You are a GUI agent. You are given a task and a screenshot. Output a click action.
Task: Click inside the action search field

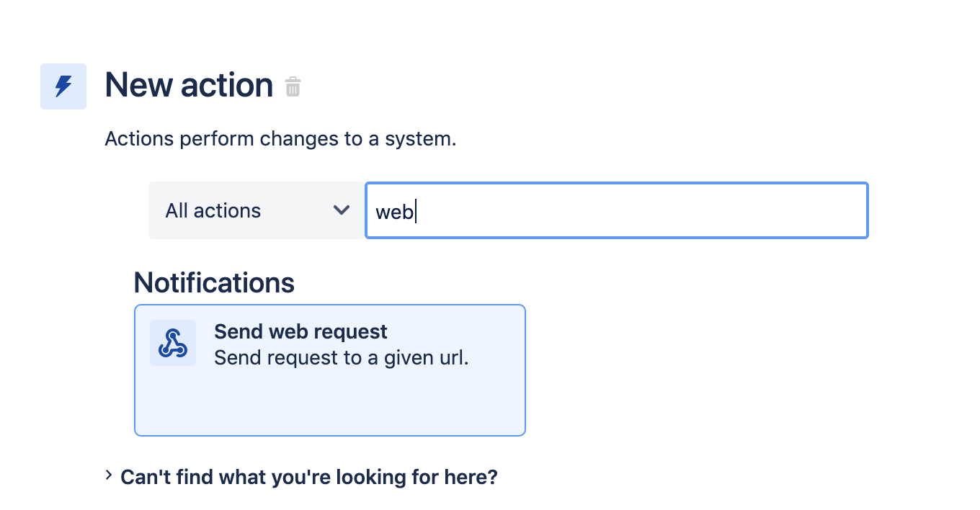pos(616,210)
